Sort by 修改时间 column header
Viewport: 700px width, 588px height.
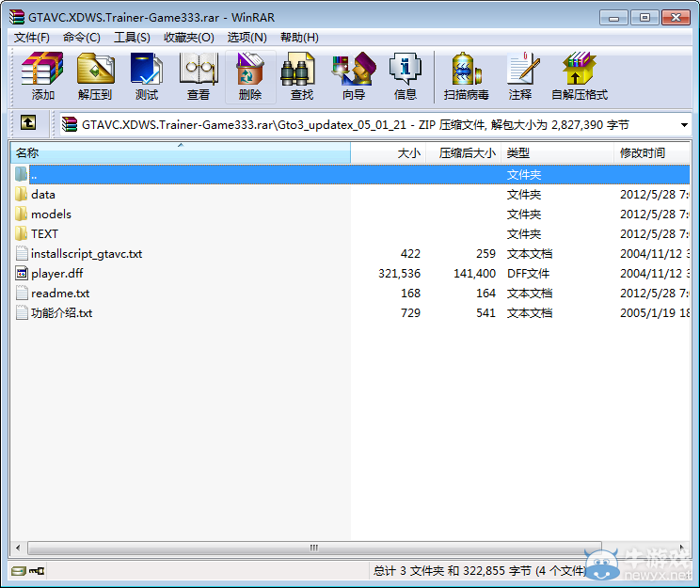click(652, 153)
